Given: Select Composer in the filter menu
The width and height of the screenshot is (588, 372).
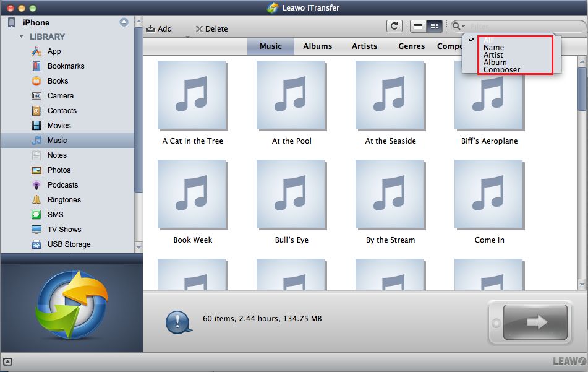Looking at the screenshot, I should coord(501,70).
